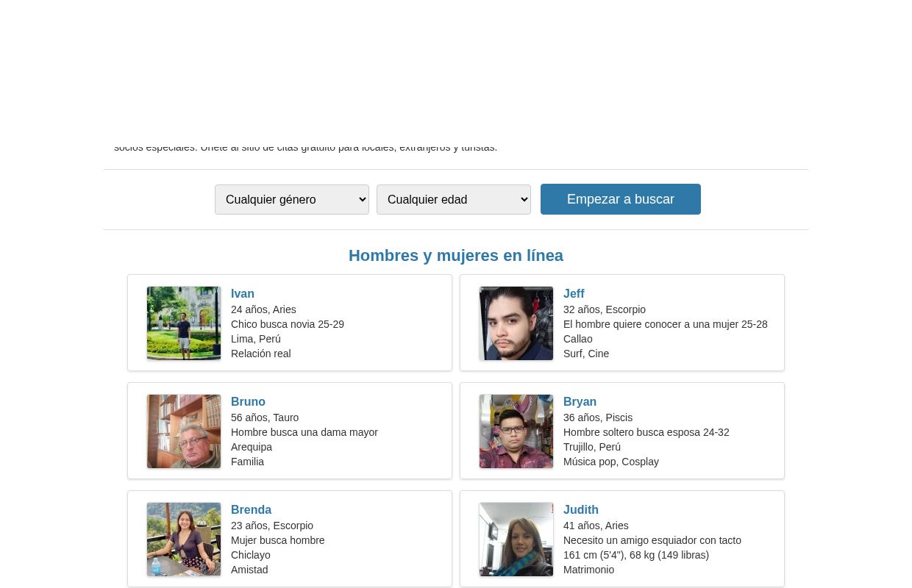Click Ivan's profile photo thumbnail
Screen dimensions: 912x588
coord(184,323)
